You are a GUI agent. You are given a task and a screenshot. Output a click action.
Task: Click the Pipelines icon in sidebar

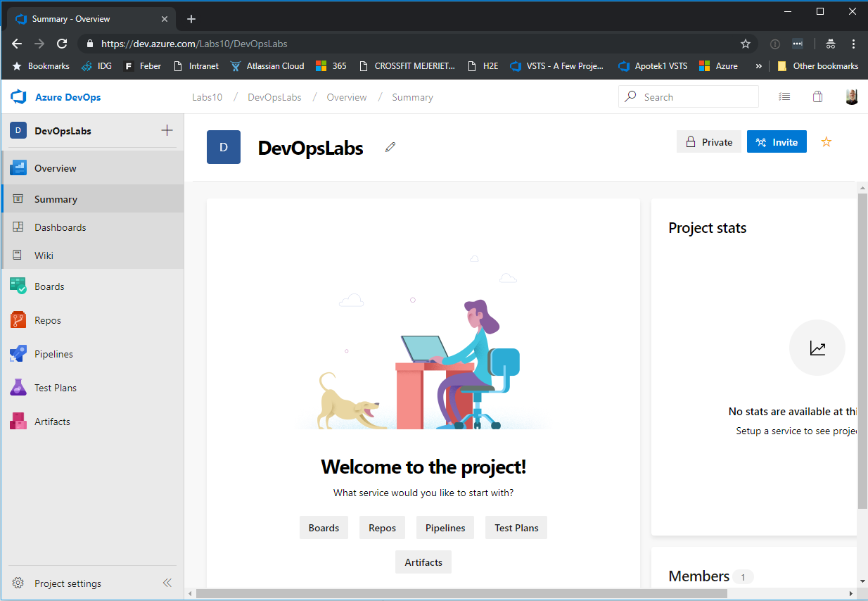pyautogui.click(x=18, y=354)
